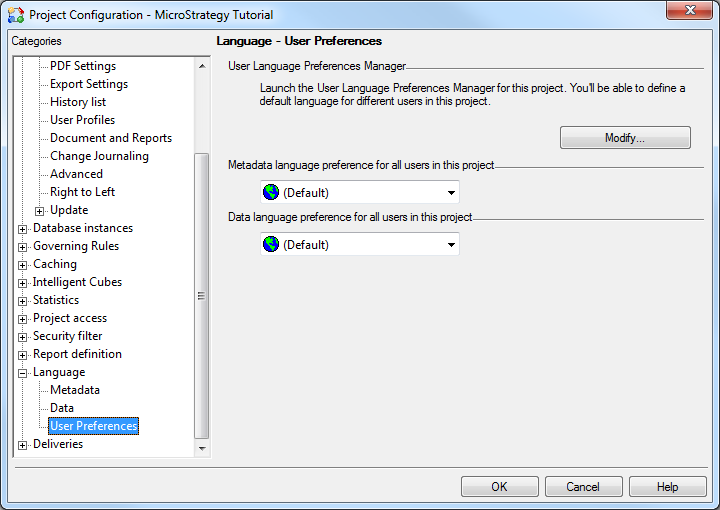This screenshot has width=720, height=510.
Task: Open the Right to Left settings
Action: click(x=82, y=192)
